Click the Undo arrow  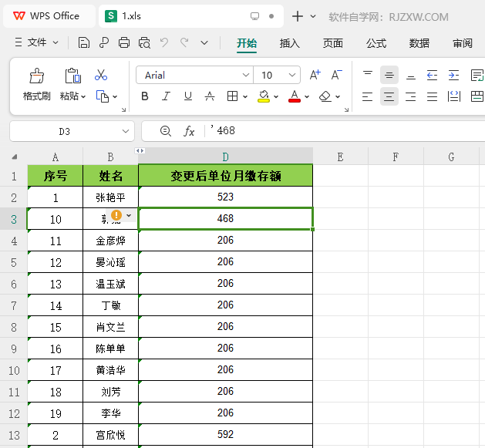[164, 42]
